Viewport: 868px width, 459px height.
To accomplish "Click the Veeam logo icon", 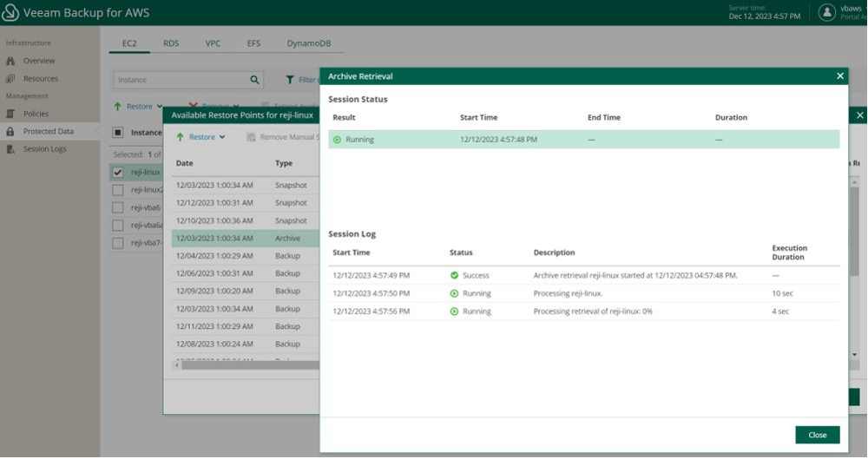I will tap(10, 12).
